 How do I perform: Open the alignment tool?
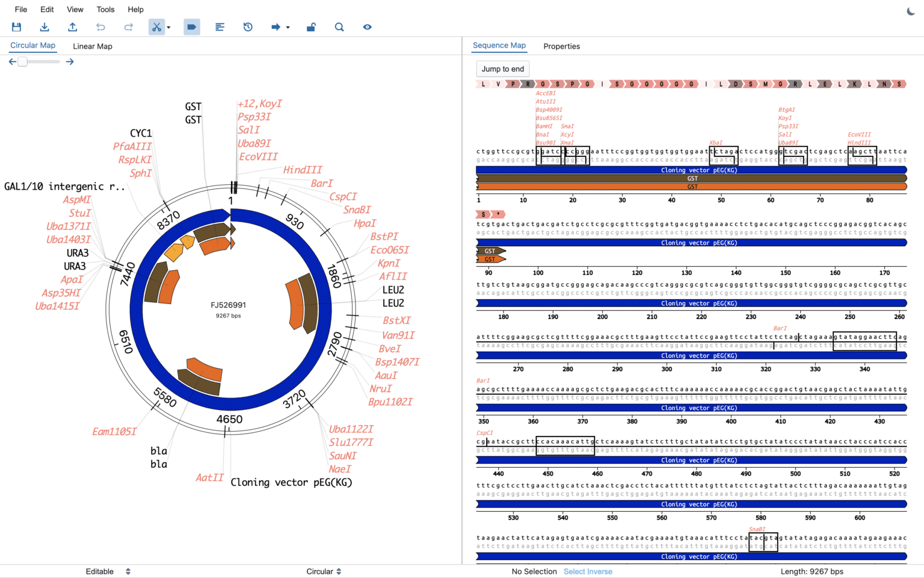tap(220, 26)
